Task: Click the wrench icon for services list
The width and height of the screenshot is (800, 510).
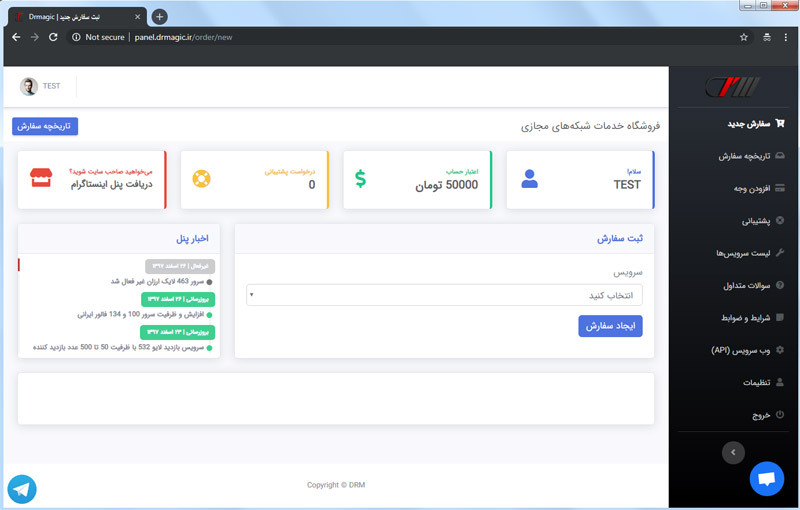Action: (x=780, y=252)
